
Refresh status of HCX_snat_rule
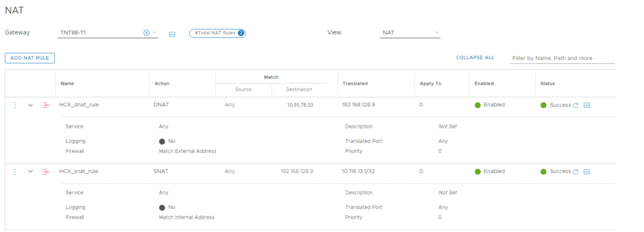[575, 172]
